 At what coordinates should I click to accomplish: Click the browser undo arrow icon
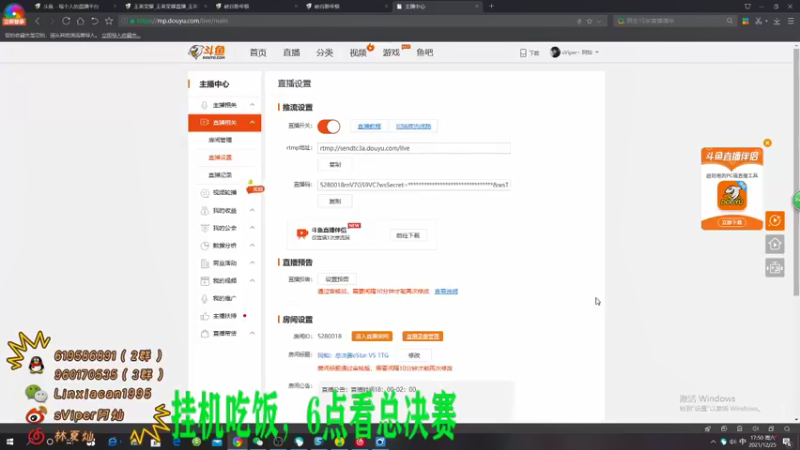pyautogui.click(x=94, y=21)
